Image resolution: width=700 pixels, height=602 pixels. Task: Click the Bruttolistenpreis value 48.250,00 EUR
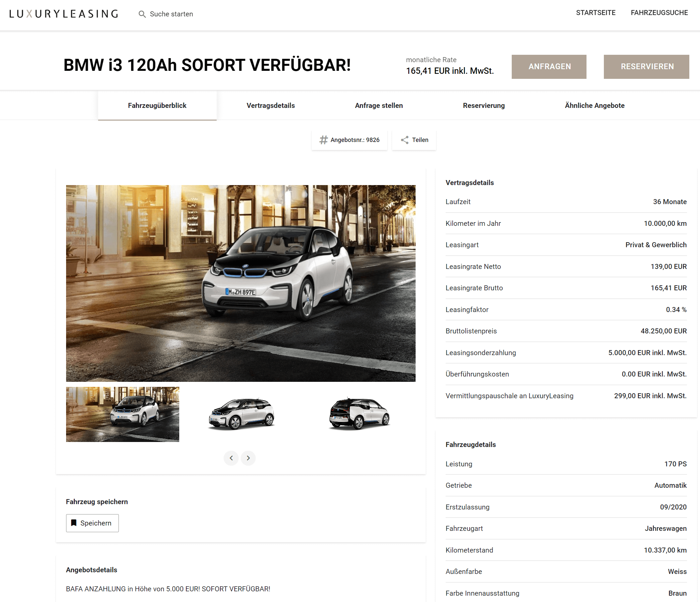[x=664, y=331]
